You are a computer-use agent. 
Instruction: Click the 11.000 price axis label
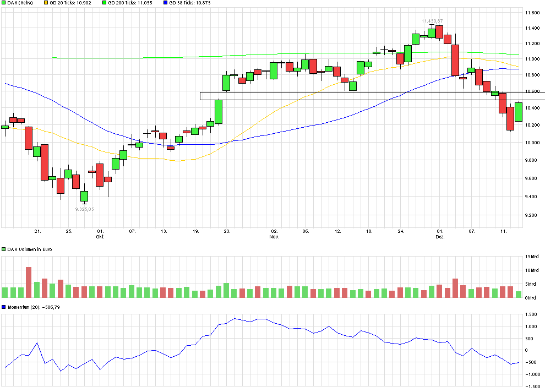click(532, 59)
